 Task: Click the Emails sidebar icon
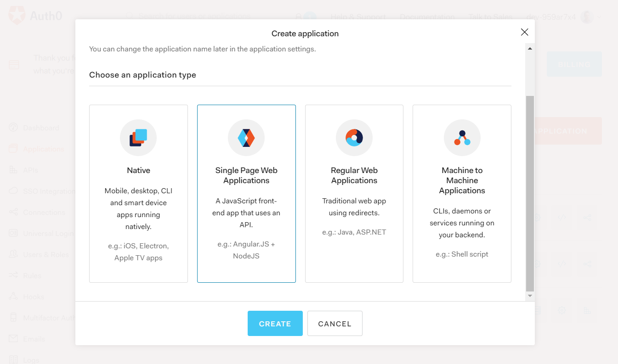(x=14, y=339)
